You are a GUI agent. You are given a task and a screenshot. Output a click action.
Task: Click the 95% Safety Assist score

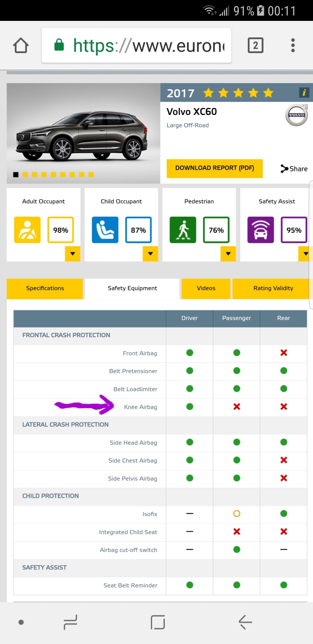294,230
